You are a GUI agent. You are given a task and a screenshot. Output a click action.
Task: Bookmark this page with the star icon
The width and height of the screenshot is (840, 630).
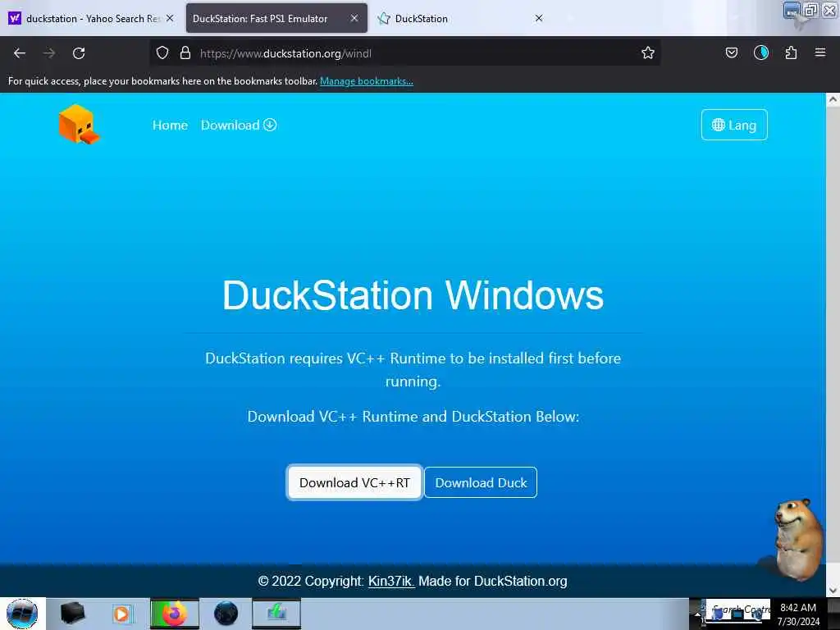[648, 53]
